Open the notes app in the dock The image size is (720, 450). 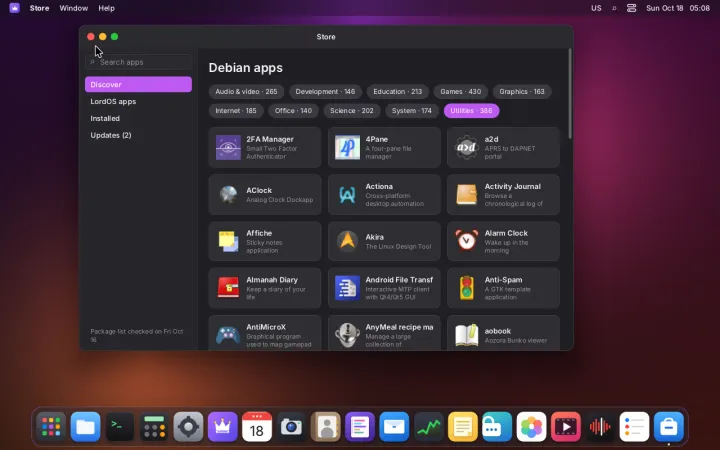[x=463, y=427]
